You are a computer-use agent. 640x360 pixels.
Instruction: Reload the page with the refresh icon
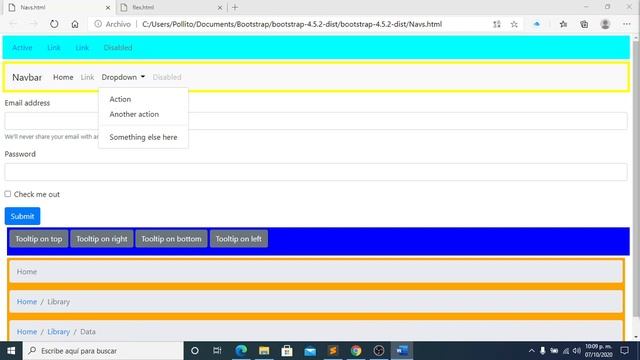pos(54,24)
